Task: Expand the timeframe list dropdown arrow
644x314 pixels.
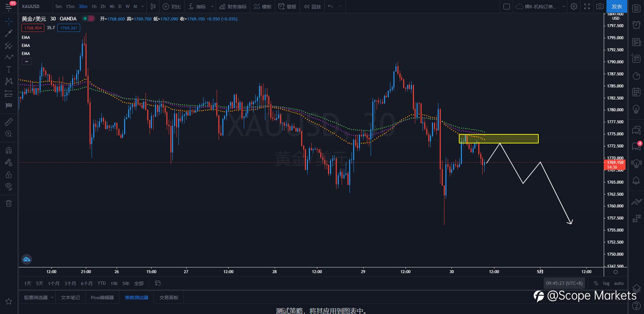Action: click(143, 6)
